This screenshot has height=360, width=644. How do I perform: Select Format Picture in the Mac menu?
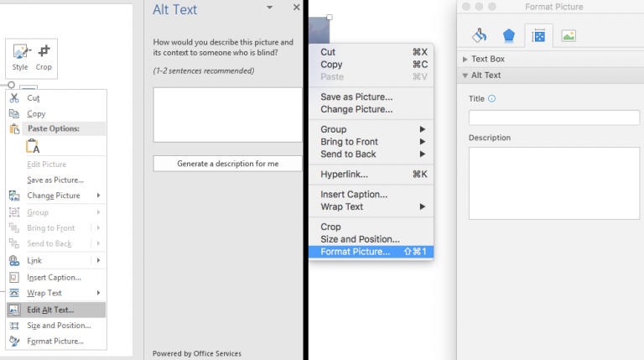[x=356, y=252]
